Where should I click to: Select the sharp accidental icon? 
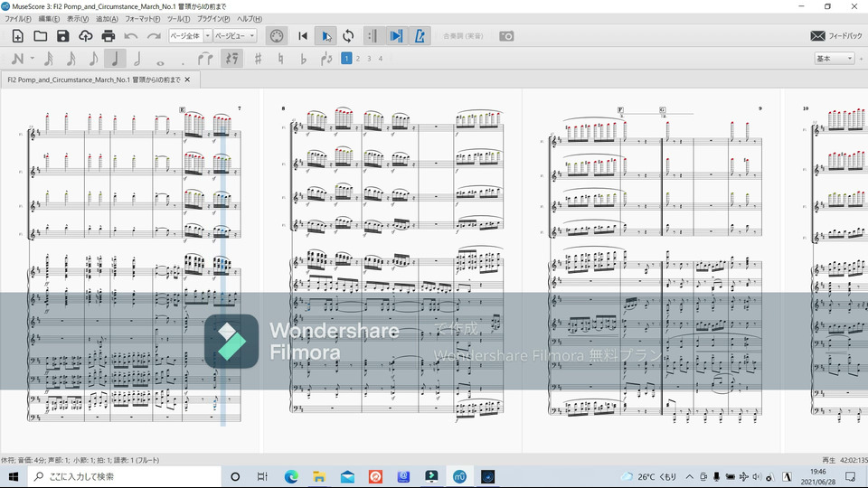click(258, 59)
